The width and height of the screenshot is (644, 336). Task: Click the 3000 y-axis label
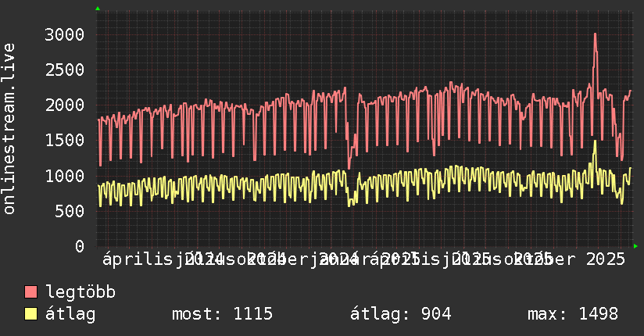click(65, 34)
